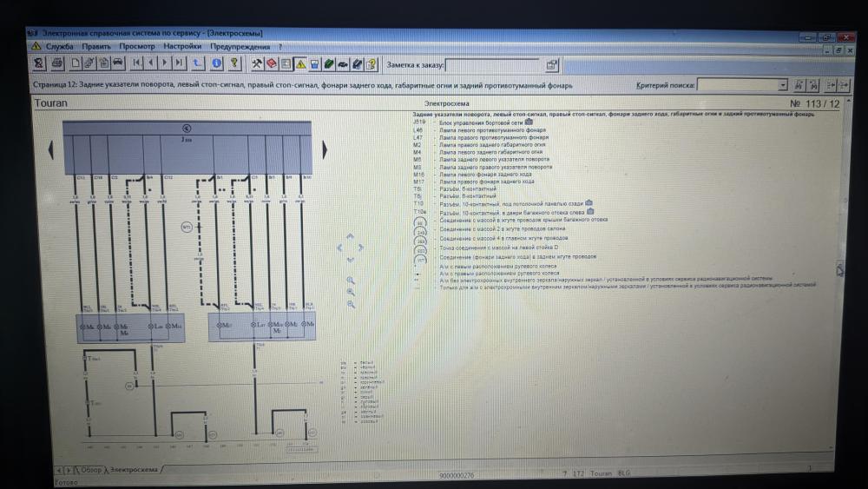Viewport: 868px width, 489px height.
Task: Click the button right of the order note field
Action: coord(551,65)
